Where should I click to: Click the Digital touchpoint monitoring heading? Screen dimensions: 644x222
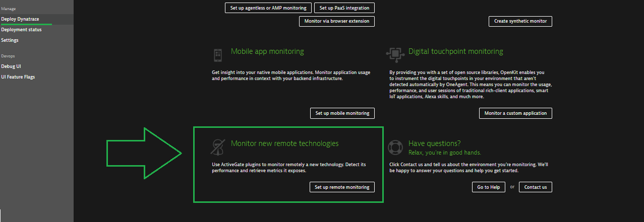click(456, 51)
